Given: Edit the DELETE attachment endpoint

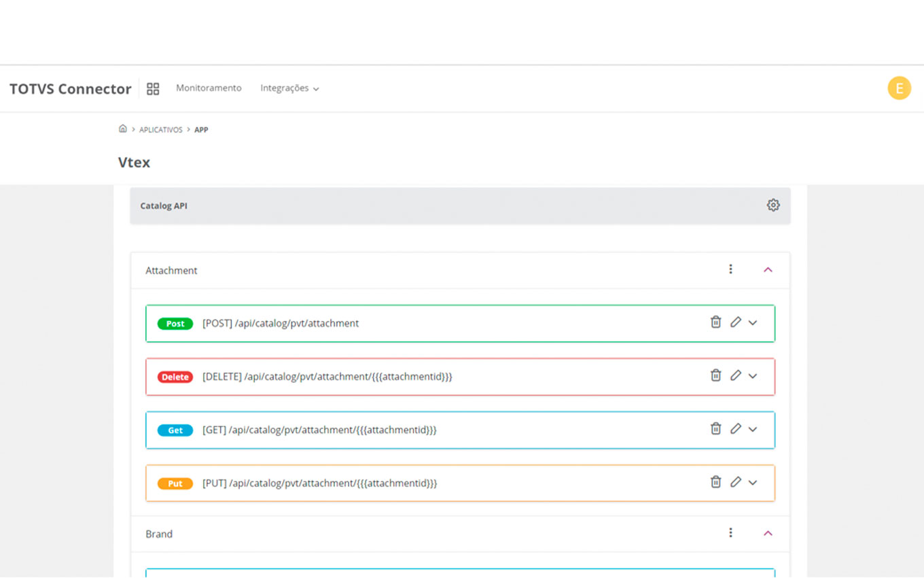Looking at the screenshot, I should pos(735,375).
